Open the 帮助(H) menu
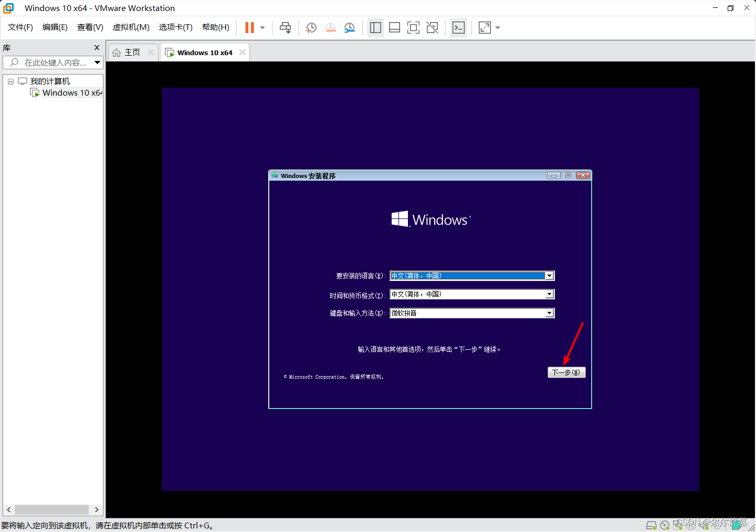 pyautogui.click(x=216, y=27)
